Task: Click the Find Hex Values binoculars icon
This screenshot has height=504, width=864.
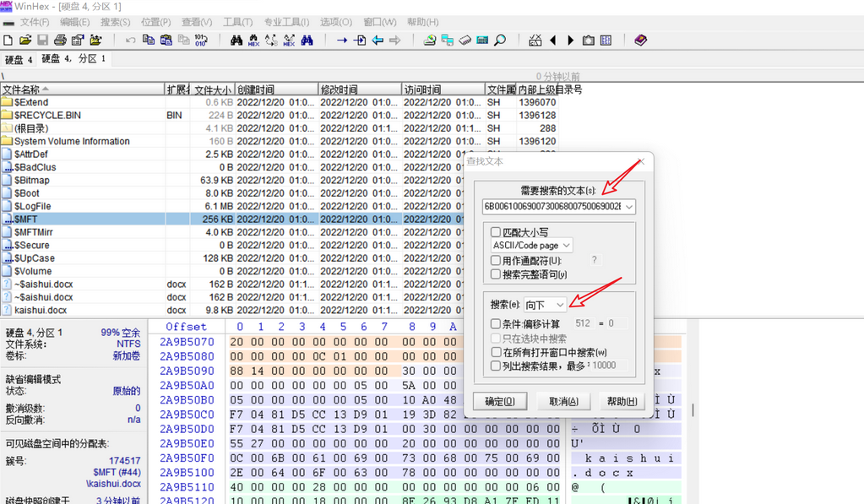Action: click(253, 41)
